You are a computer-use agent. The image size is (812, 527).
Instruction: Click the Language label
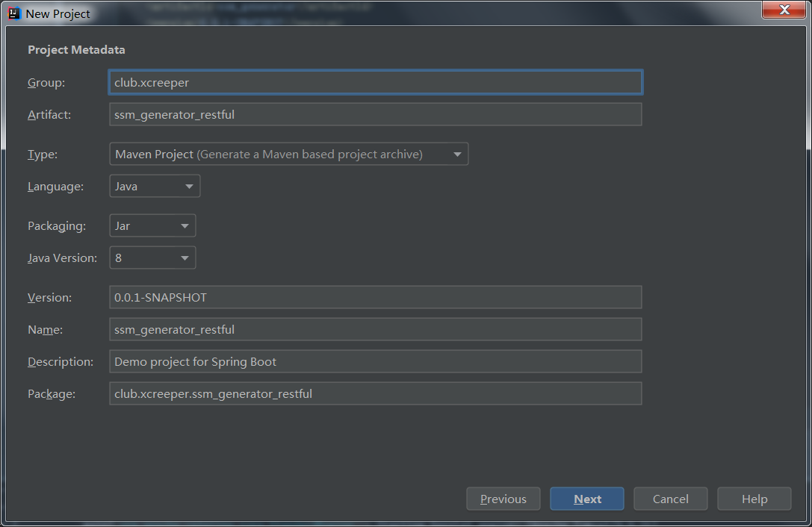[x=55, y=187]
